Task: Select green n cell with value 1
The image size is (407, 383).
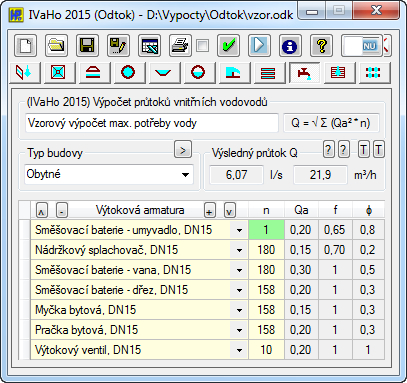Action: coord(266,230)
